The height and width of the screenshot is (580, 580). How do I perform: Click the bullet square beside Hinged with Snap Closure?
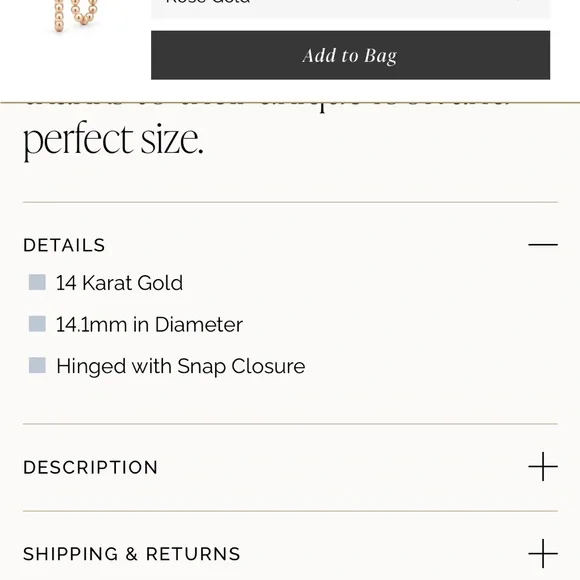37,365
